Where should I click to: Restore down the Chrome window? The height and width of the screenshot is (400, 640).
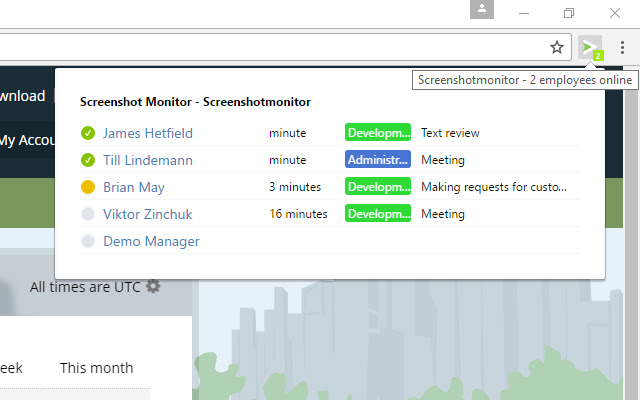click(x=569, y=13)
